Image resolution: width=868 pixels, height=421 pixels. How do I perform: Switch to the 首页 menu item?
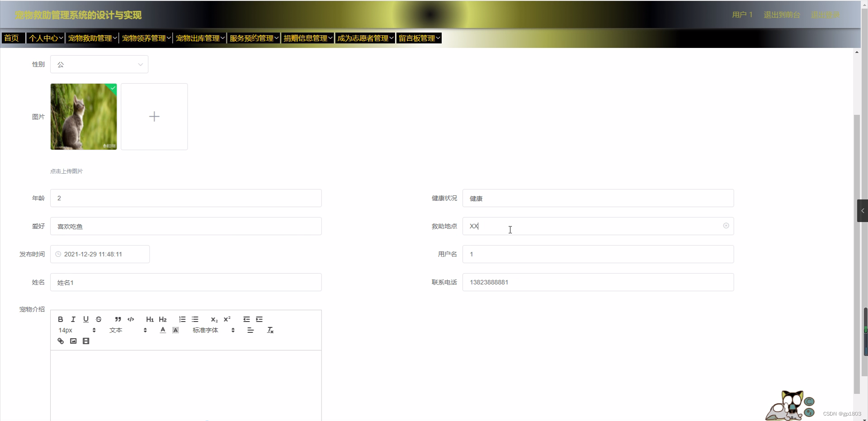pyautogui.click(x=12, y=38)
